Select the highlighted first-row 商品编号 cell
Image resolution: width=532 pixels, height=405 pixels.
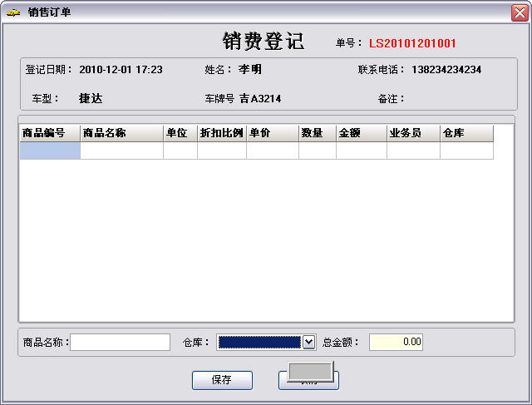[x=50, y=151]
